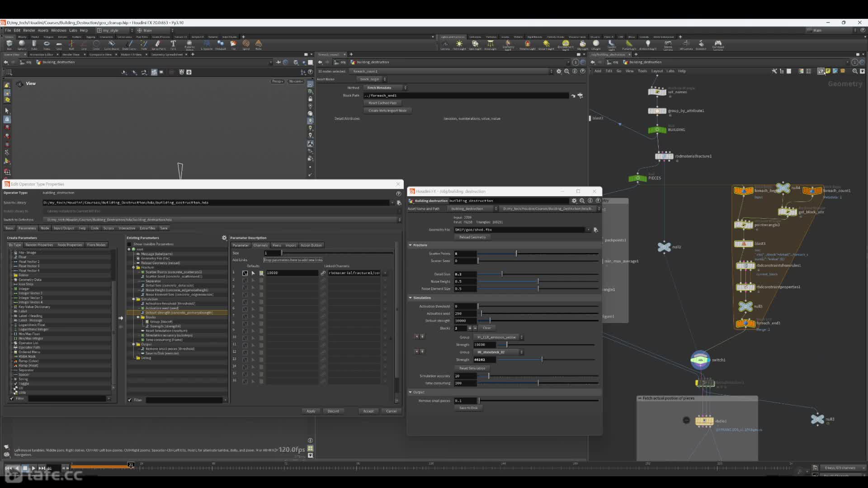Viewport: 868px width, 488px height.
Task: Open No cam dropdown in viewport
Action: (296, 81)
